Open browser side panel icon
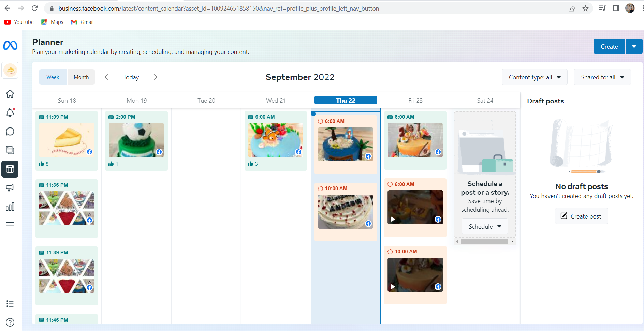Screen dimensions: 644x331 pyautogui.click(x=616, y=8)
